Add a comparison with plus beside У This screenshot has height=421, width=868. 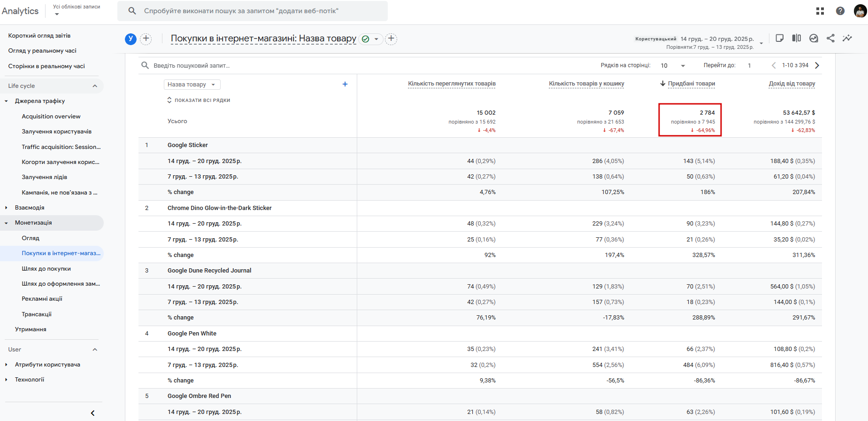point(146,39)
